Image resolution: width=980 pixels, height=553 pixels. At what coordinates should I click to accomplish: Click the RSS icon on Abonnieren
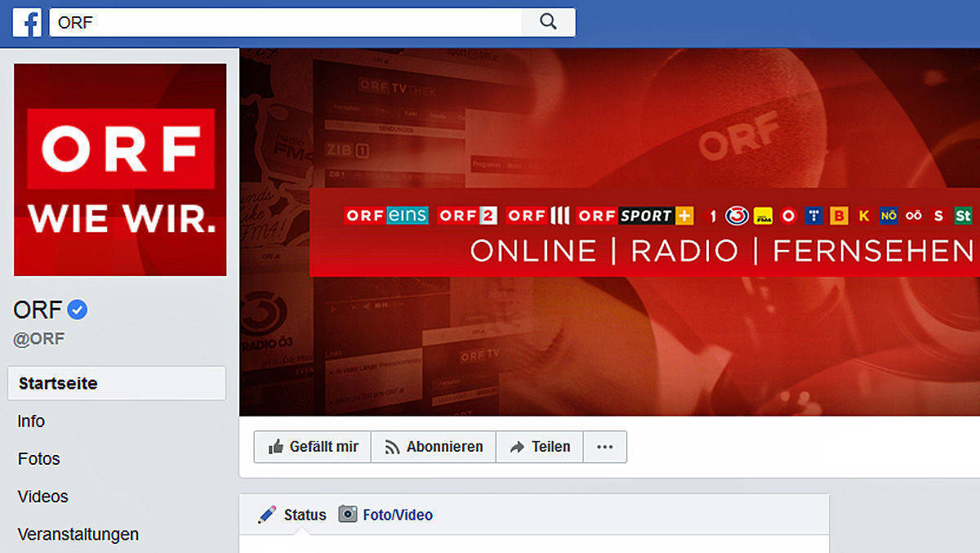(x=393, y=448)
